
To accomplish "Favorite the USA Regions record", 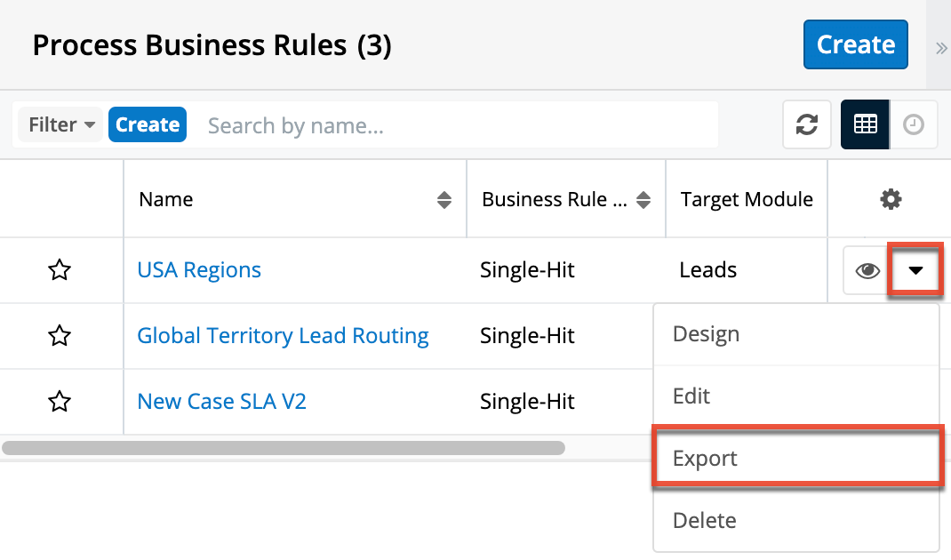I will coord(60,270).
